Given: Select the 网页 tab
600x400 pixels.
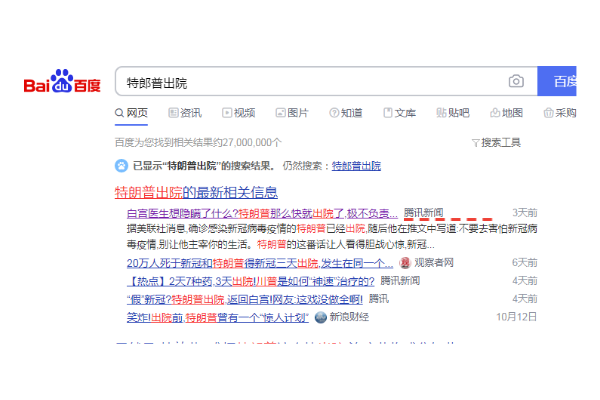Looking at the screenshot, I should pos(131,113).
